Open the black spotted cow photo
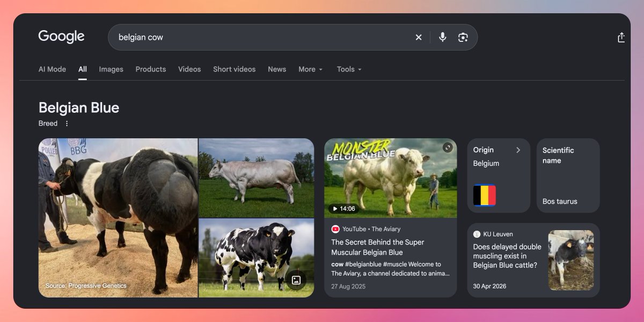The height and width of the screenshot is (322, 644). [x=257, y=258]
